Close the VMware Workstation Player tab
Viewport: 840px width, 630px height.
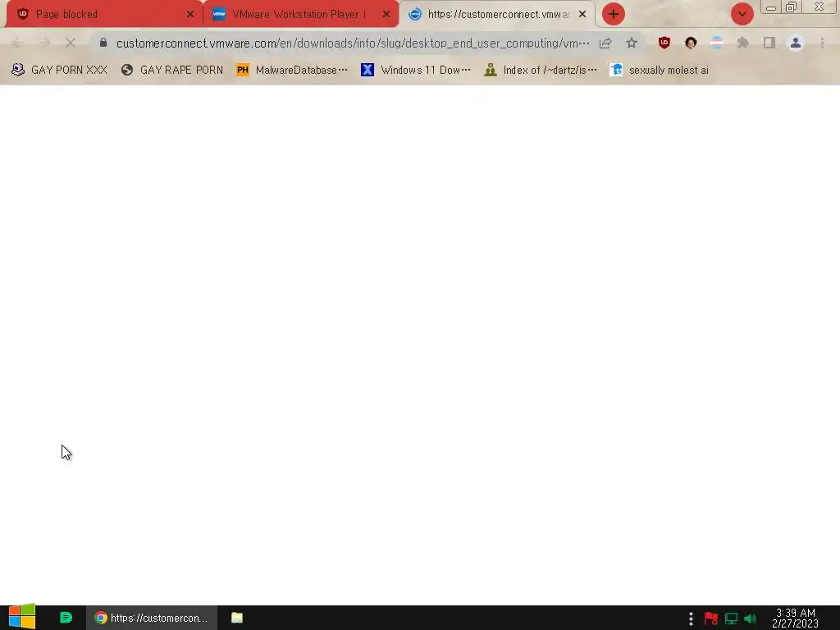pyautogui.click(x=386, y=15)
